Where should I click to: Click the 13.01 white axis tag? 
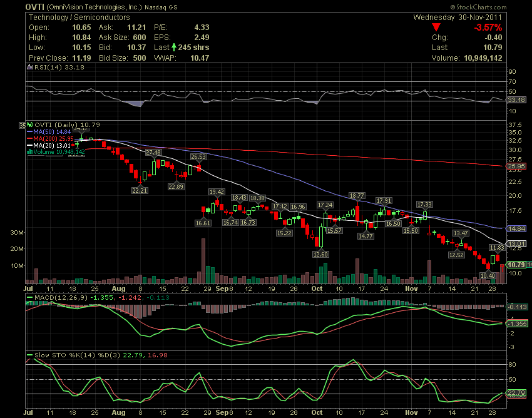click(517, 243)
